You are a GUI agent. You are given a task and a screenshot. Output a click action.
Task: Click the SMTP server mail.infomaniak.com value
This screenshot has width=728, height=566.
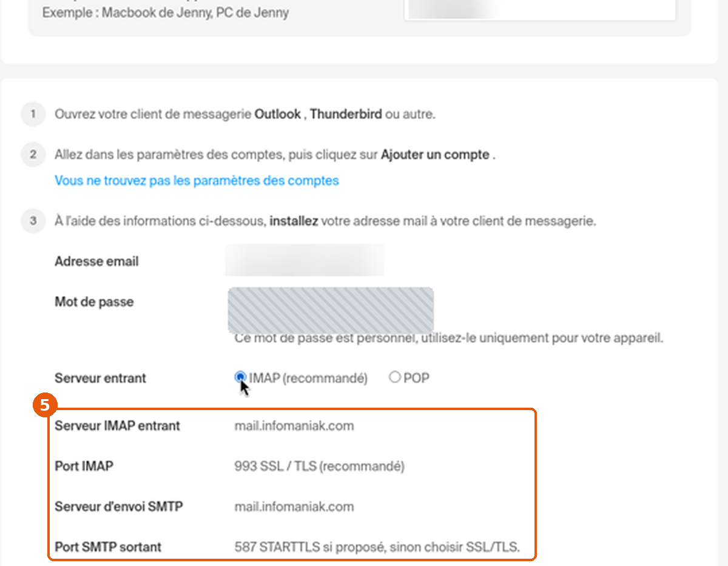[x=294, y=507]
